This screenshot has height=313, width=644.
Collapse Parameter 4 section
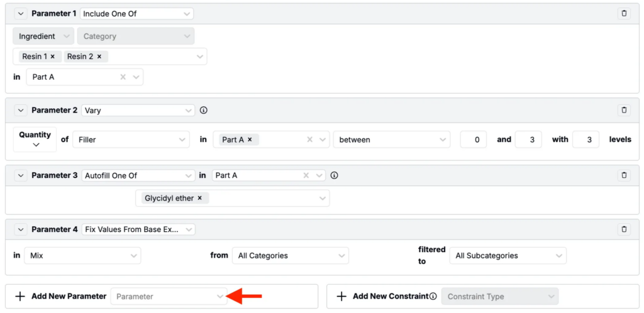tap(21, 229)
